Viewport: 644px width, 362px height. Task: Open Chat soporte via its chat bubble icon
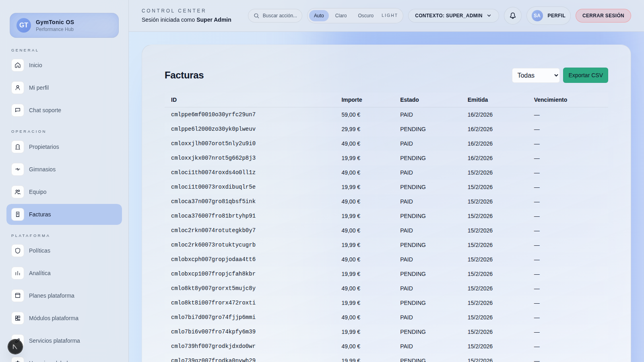(18, 110)
